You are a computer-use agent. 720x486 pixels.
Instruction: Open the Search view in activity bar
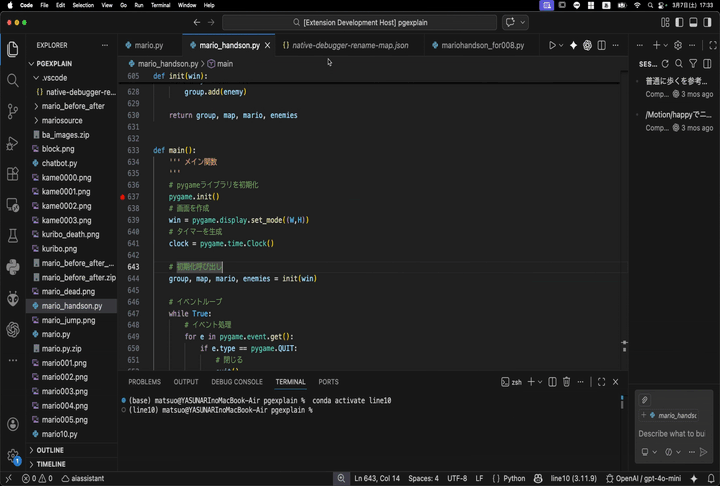13,80
